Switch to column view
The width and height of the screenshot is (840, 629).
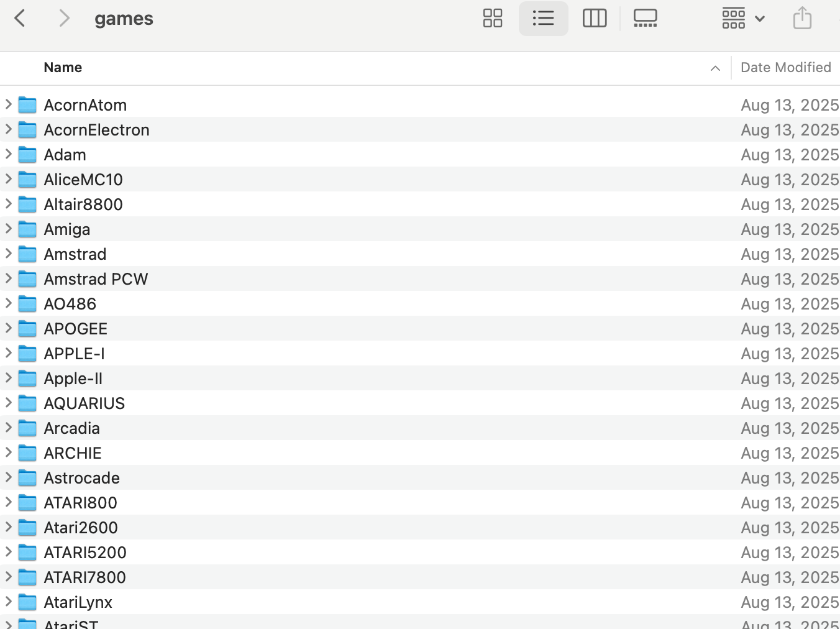595,18
